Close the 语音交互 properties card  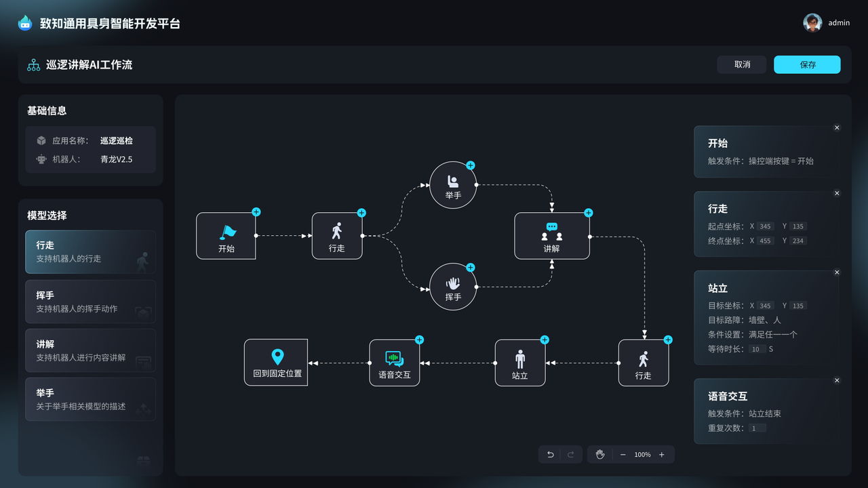click(x=837, y=380)
